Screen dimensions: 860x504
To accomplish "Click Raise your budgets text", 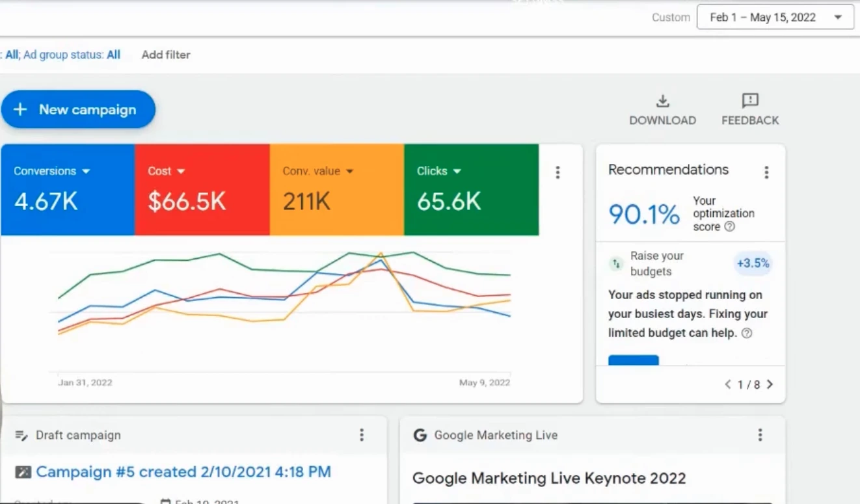I will tap(657, 263).
